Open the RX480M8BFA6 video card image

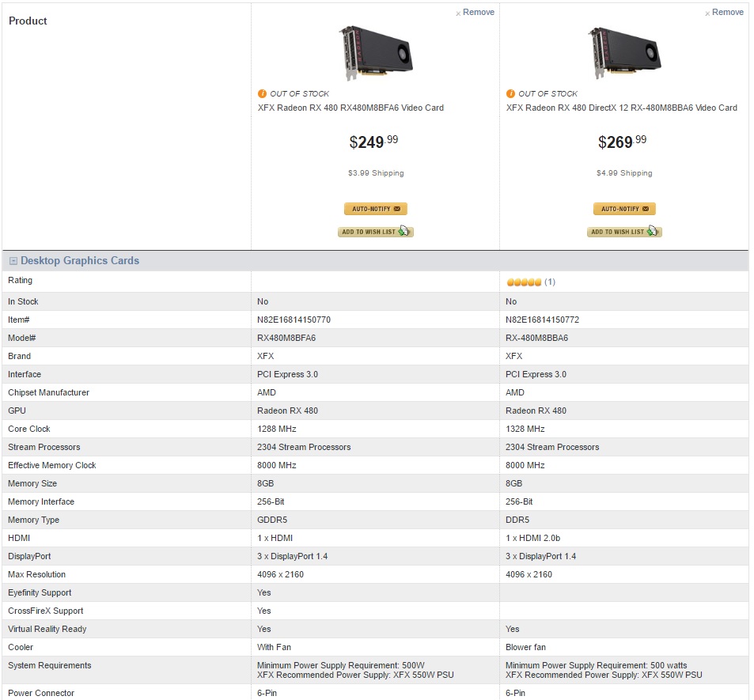(x=376, y=52)
